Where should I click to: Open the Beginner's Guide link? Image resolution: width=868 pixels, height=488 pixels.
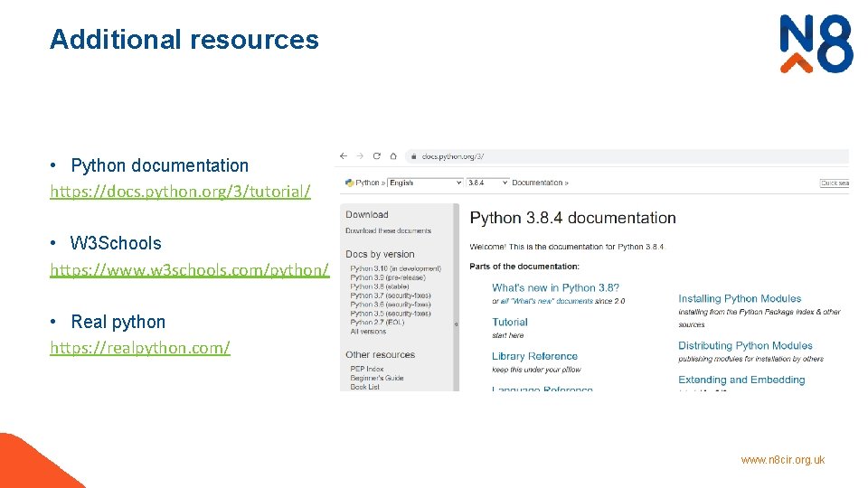[377, 378]
